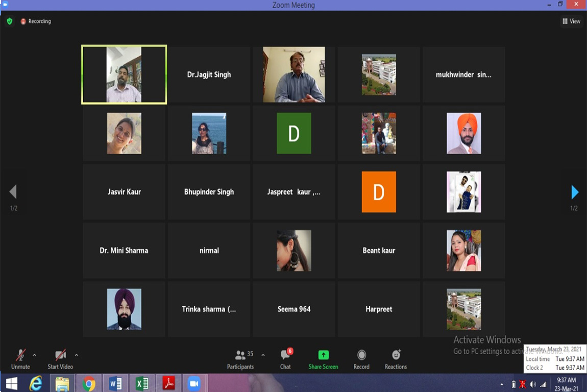Screen dimensions: 587x392
Task: Open the Reactions menu
Action: pyautogui.click(x=396, y=359)
